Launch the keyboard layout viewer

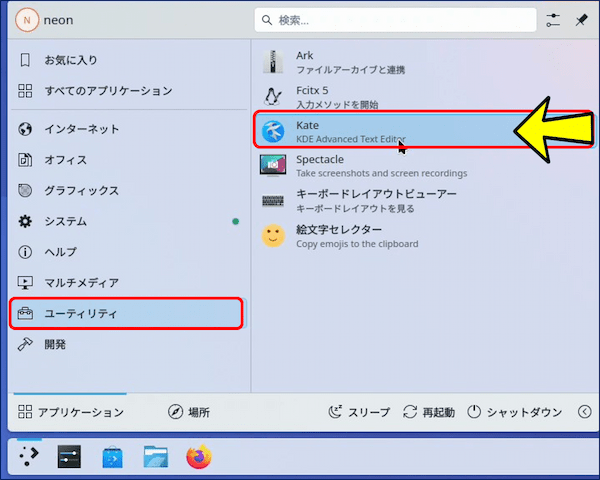click(x=380, y=201)
